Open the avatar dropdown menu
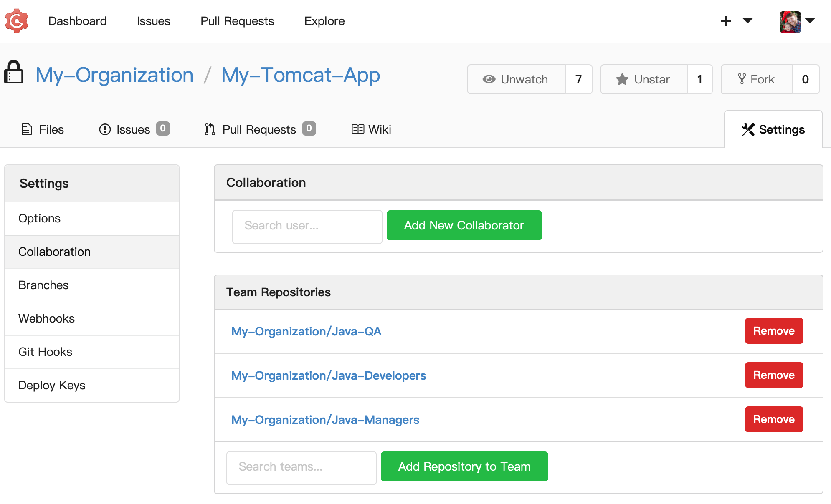This screenshot has width=831, height=504. coord(811,21)
